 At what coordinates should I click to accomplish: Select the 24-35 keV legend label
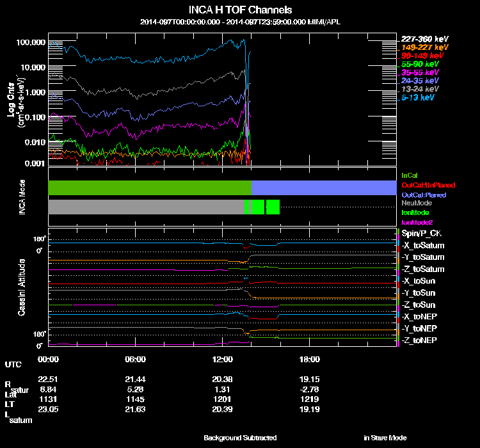coord(420,81)
